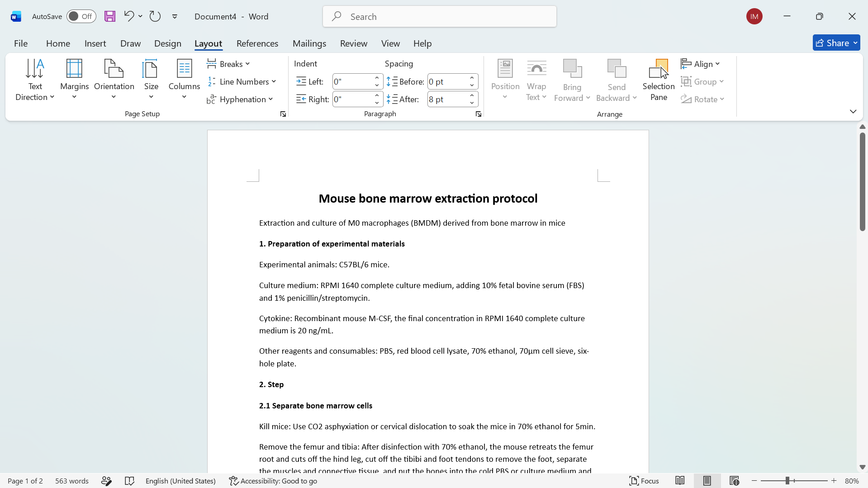
Task: Open the References tab
Action: coord(257,43)
